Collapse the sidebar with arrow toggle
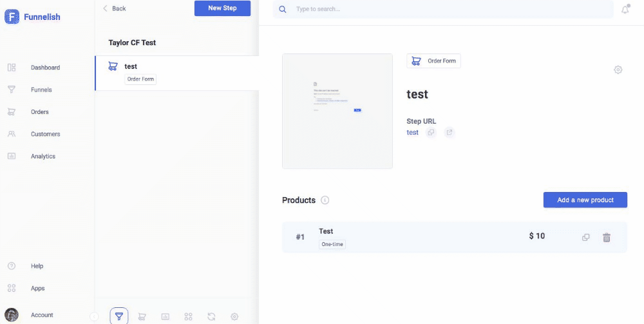The height and width of the screenshot is (324, 644). click(x=94, y=316)
